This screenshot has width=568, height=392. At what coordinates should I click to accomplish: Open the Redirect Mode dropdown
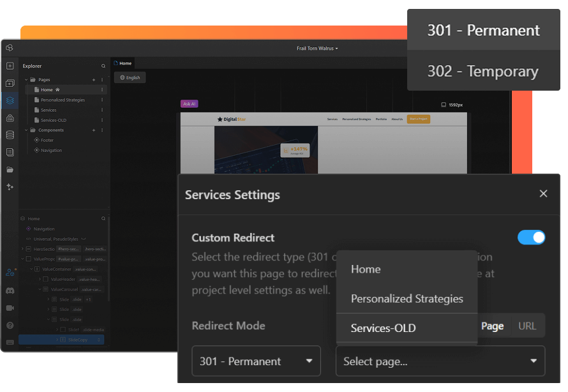(x=255, y=360)
